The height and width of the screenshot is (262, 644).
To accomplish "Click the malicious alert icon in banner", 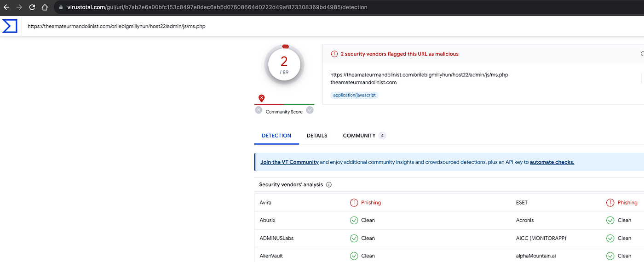I will tap(334, 54).
